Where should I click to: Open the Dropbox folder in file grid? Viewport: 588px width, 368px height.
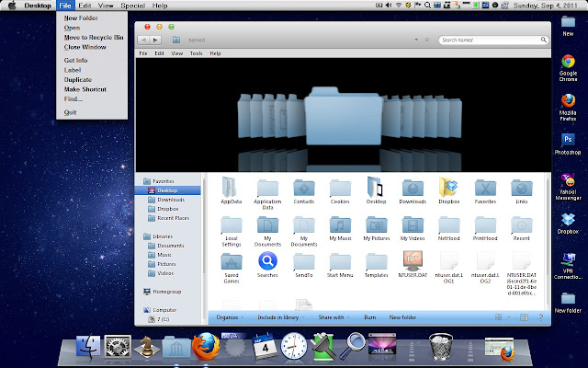tap(448, 188)
